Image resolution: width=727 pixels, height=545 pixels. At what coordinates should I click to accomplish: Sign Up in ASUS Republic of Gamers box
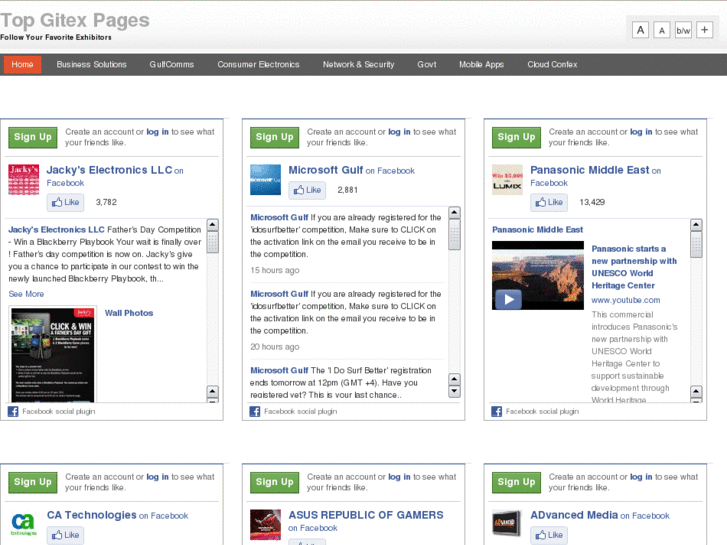point(274,482)
